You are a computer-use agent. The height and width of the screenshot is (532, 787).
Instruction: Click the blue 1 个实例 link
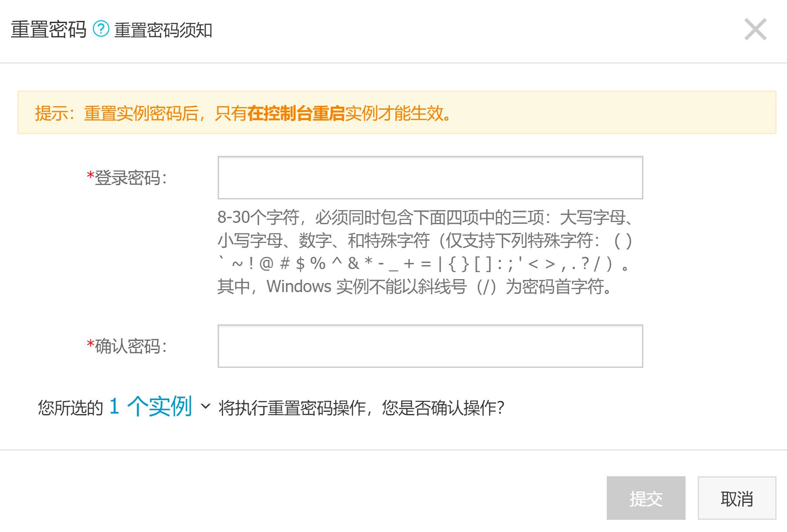(x=151, y=407)
